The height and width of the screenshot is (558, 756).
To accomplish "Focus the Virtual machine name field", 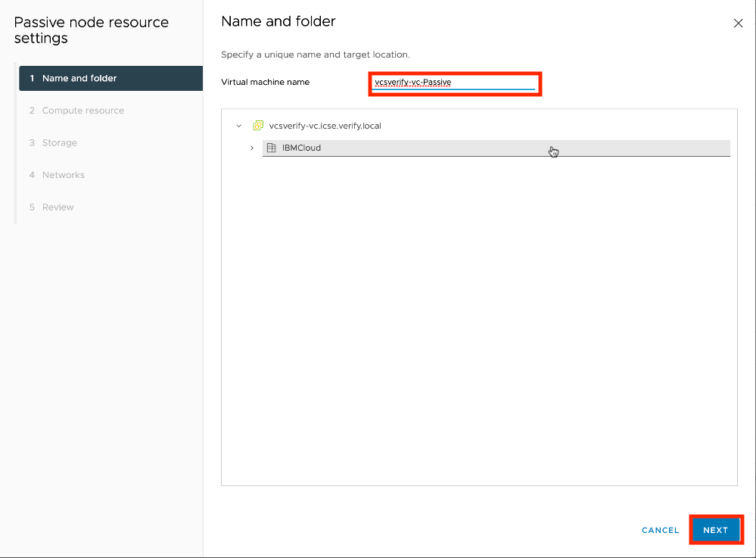I will tap(454, 83).
